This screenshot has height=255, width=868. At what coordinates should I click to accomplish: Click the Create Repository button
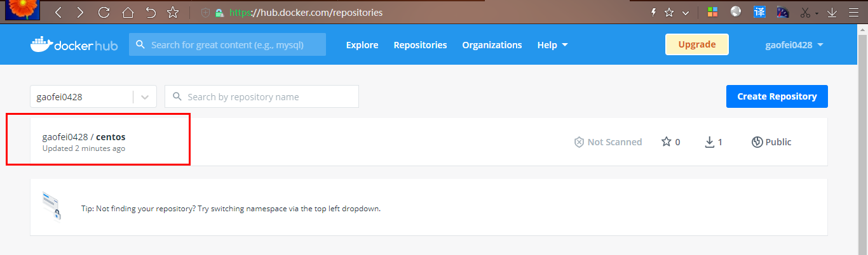click(x=777, y=96)
